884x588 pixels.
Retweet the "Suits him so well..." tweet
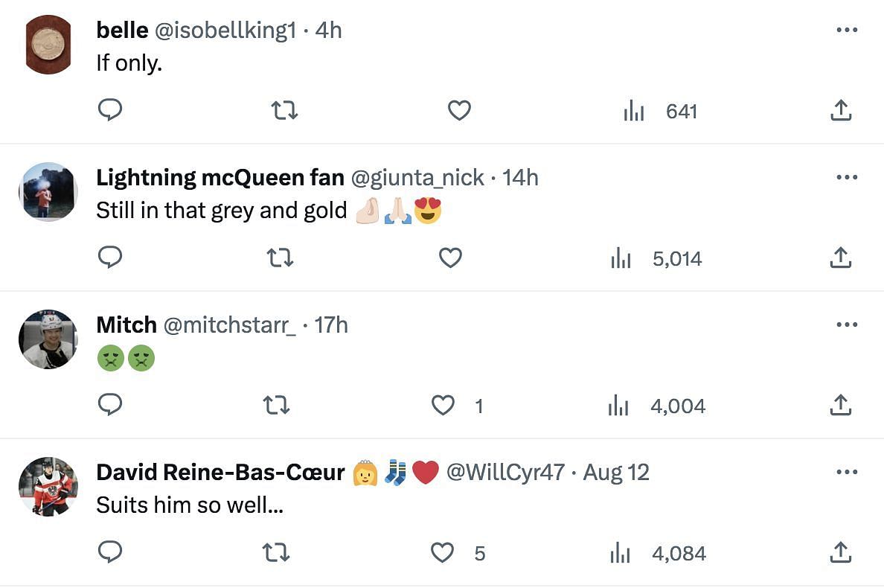click(276, 553)
